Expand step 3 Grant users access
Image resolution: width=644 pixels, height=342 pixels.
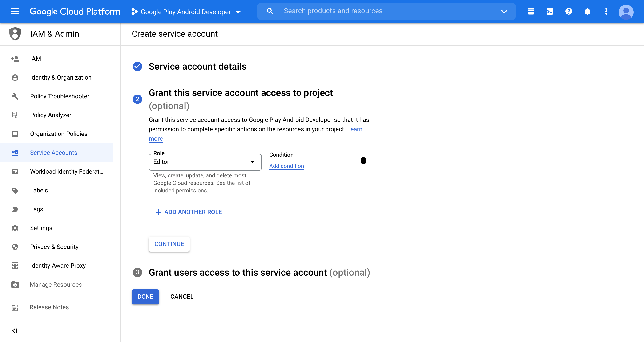[x=259, y=272]
